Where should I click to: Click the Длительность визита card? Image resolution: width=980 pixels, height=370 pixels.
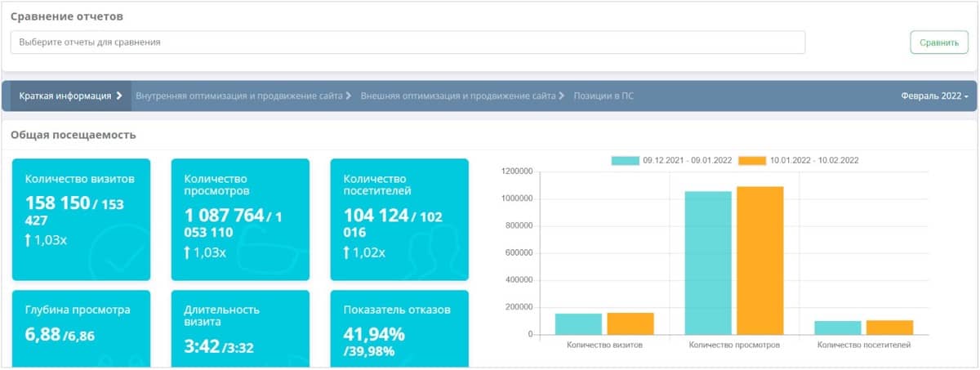tap(240, 327)
